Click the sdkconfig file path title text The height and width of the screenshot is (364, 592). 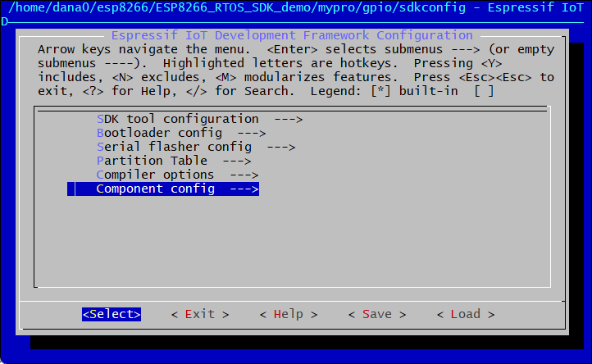tap(237, 7)
